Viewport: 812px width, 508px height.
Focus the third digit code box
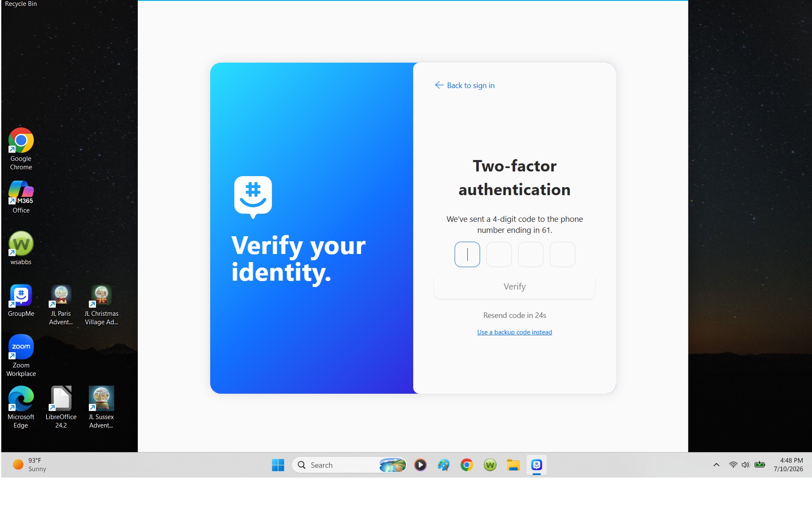(530, 254)
